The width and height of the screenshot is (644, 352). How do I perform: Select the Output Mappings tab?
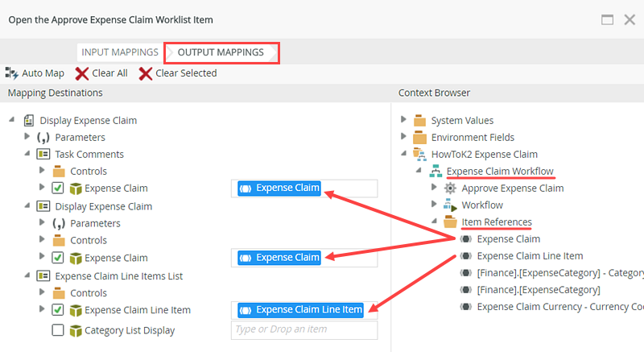pyautogui.click(x=221, y=52)
